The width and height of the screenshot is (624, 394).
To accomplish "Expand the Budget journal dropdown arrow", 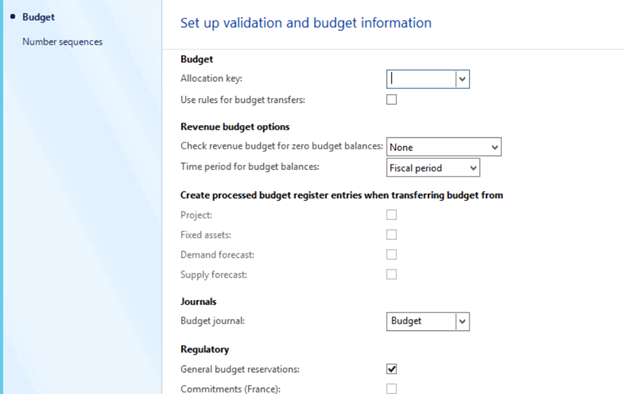I will (462, 321).
